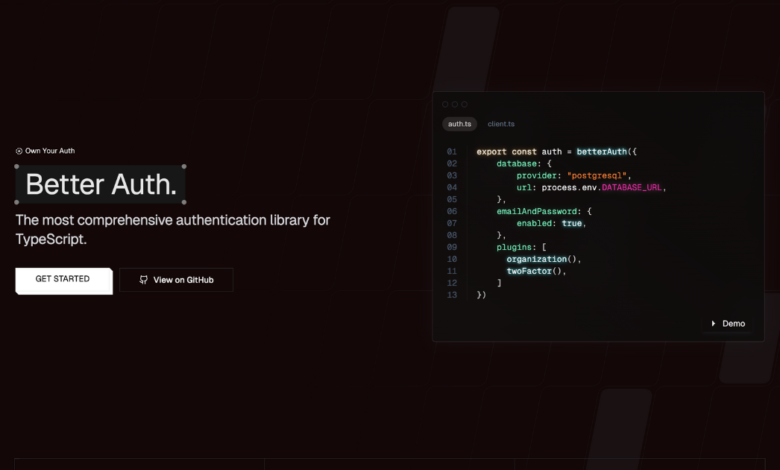Click the rightmost window dot in code panel
780x470 pixels.
(x=464, y=104)
